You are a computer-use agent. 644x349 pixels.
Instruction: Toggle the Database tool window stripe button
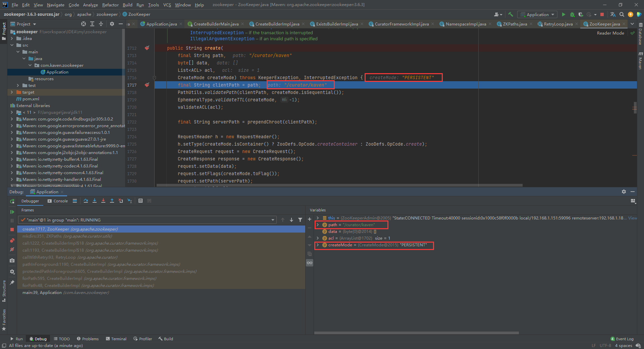point(640,34)
